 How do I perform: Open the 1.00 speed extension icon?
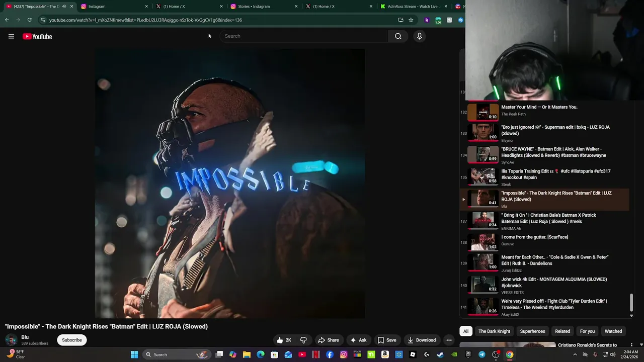[438, 20]
